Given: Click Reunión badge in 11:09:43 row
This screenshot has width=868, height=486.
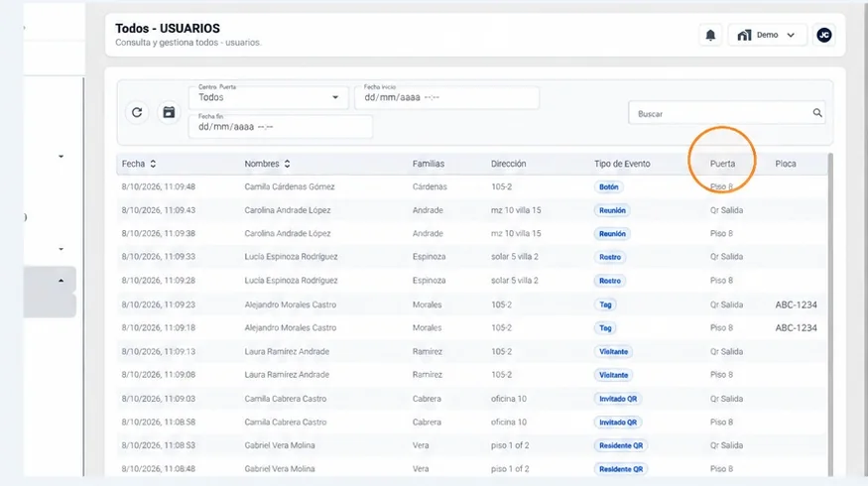Looking at the screenshot, I should 612,210.
